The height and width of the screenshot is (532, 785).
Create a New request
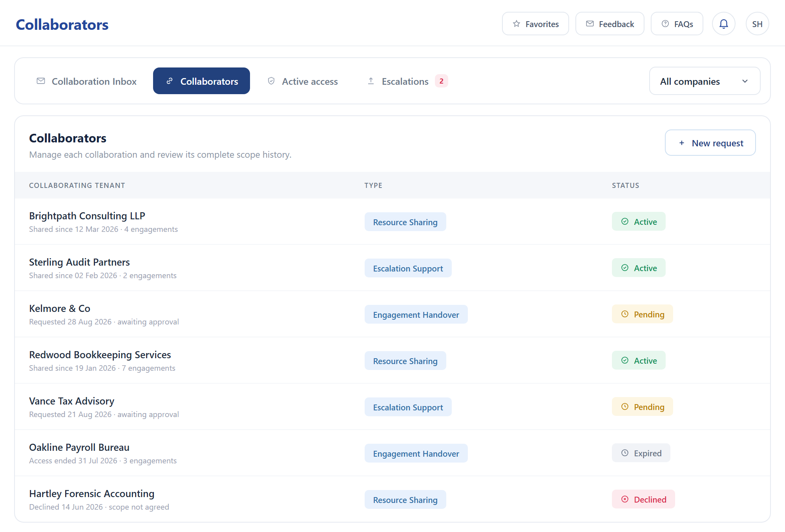(x=710, y=143)
